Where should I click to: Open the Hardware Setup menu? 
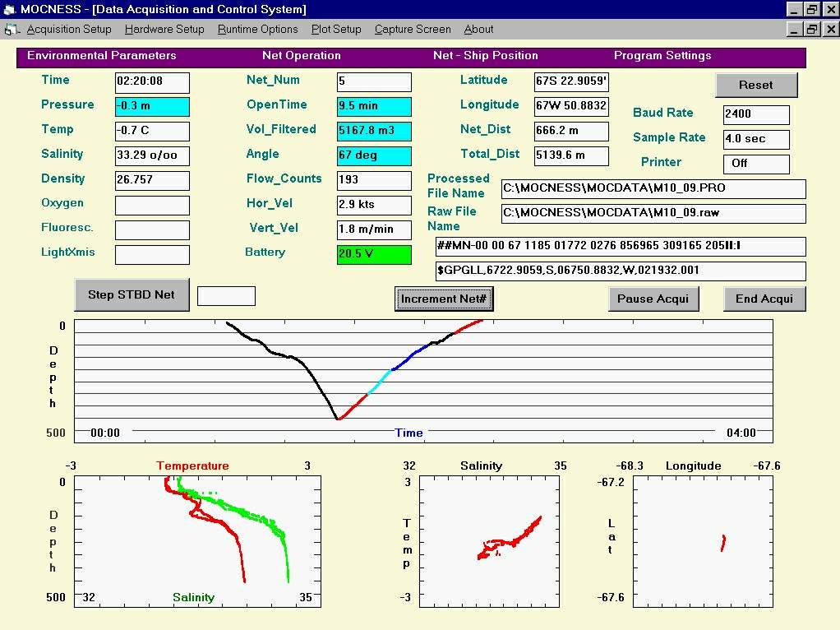(164, 30)
